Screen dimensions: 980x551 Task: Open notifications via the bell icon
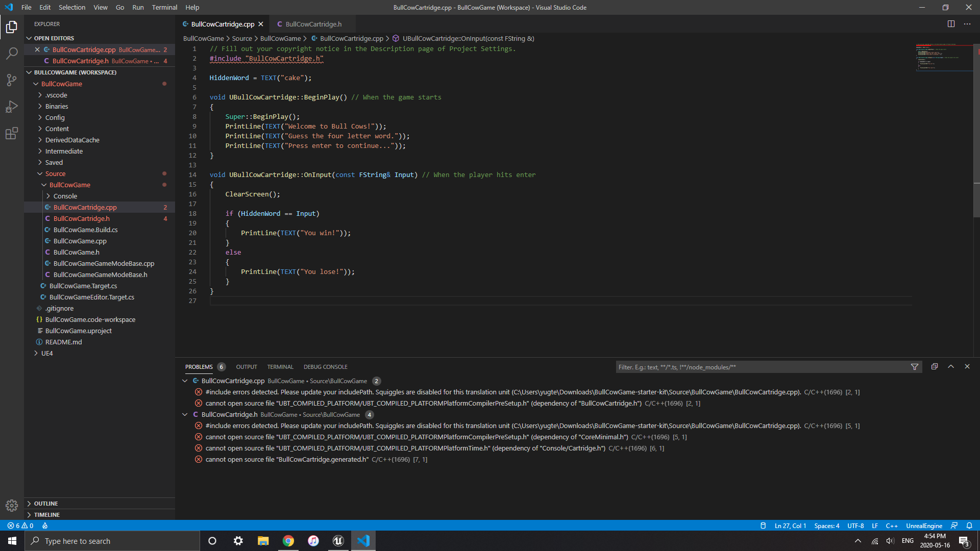969,525
